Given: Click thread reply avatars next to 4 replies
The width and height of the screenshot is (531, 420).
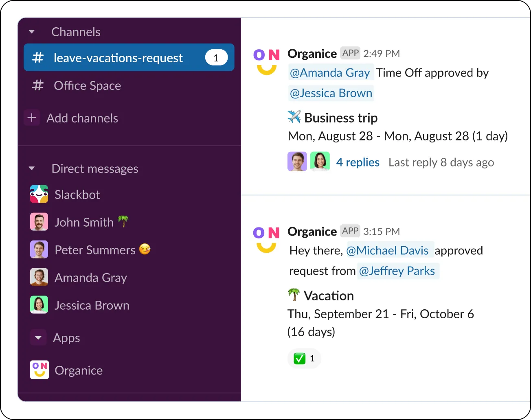Looking at the screenshot, I should pos(309,162).
